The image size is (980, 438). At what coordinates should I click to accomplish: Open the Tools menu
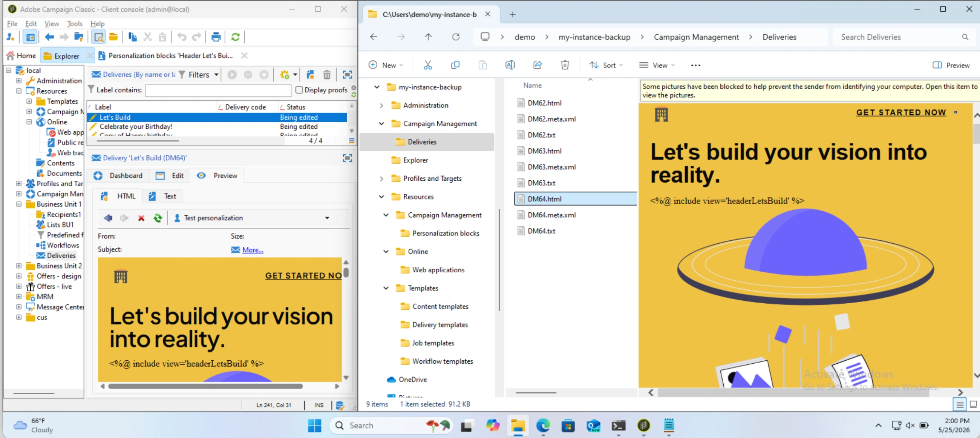tap(75, 24)
